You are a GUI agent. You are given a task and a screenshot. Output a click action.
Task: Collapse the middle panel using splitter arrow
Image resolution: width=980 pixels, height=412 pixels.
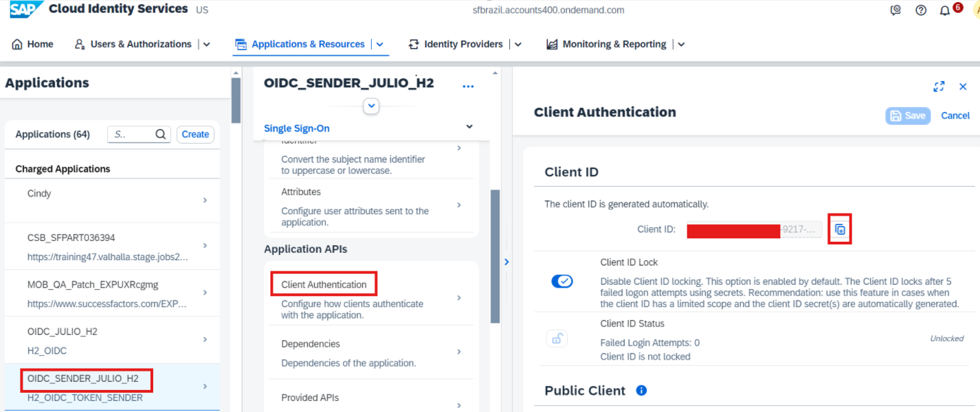506,262
